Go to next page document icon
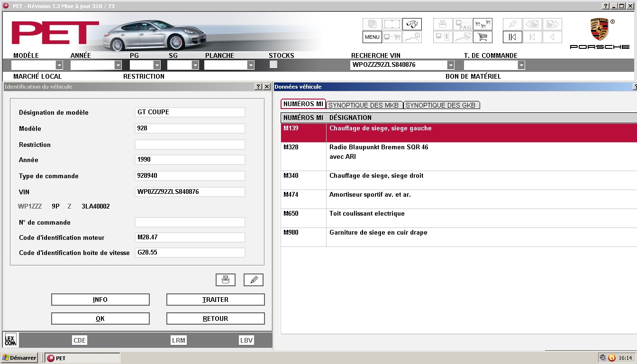The height and width of the screenshot is (364, 637). 552,24
